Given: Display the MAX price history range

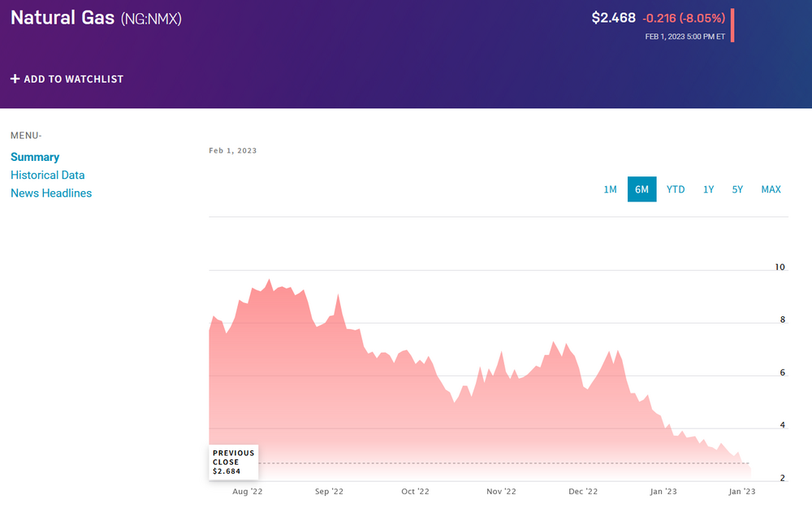Looking at the screenshot, I should tap(771, 189).
